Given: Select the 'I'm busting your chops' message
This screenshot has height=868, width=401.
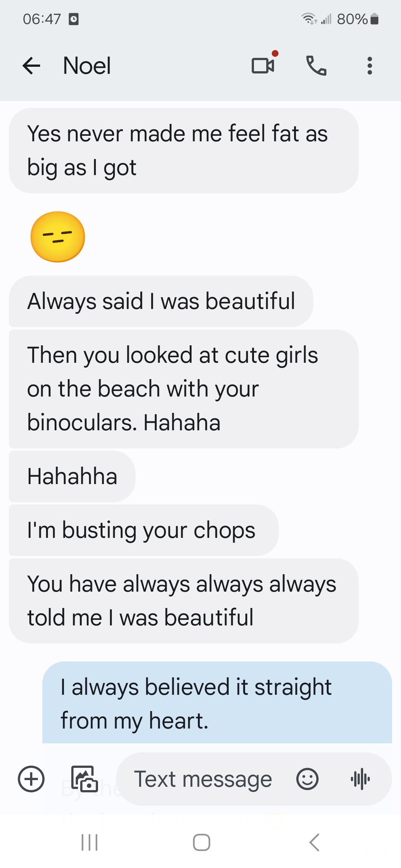Looking at the screenshot, I should pos(144,530).
